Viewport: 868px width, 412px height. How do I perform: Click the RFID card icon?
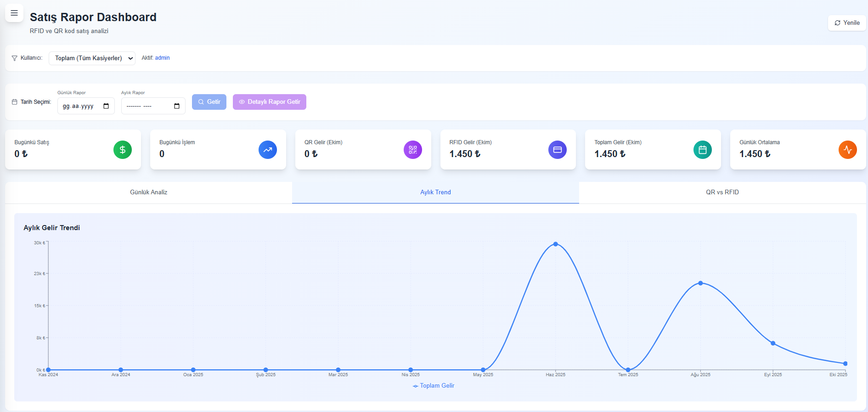point(558,150)
